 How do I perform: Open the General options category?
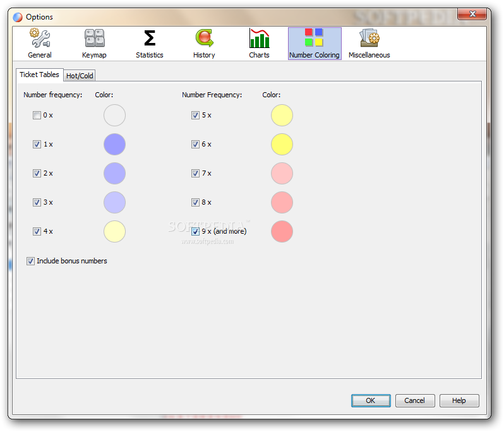(40, 44)
